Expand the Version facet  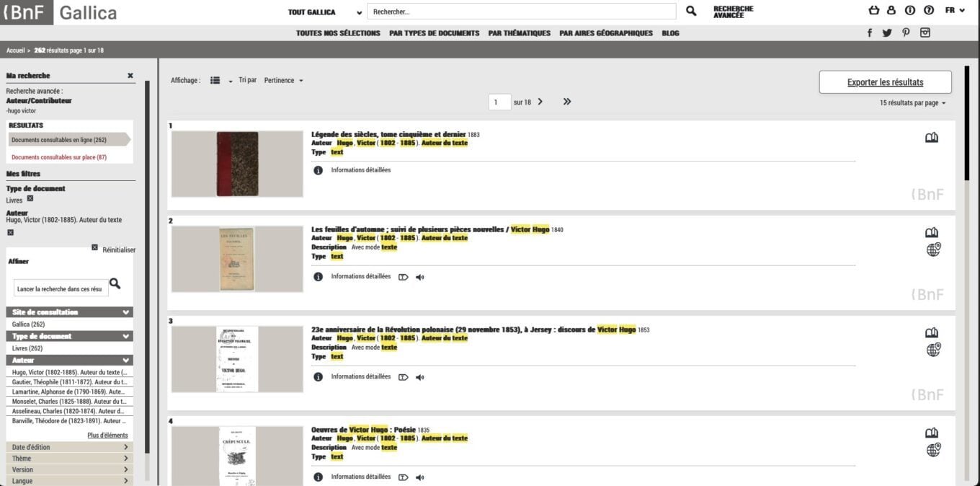pyautogui.click(x=69, y=469)
